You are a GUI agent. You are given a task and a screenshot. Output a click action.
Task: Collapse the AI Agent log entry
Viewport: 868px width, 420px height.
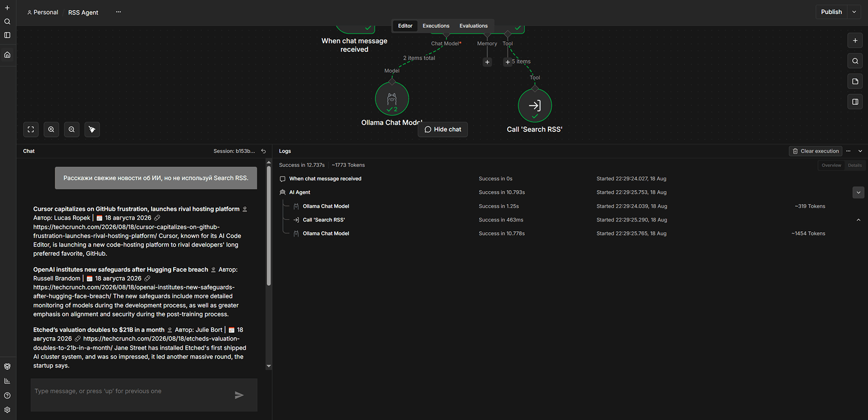coord(858,192)
